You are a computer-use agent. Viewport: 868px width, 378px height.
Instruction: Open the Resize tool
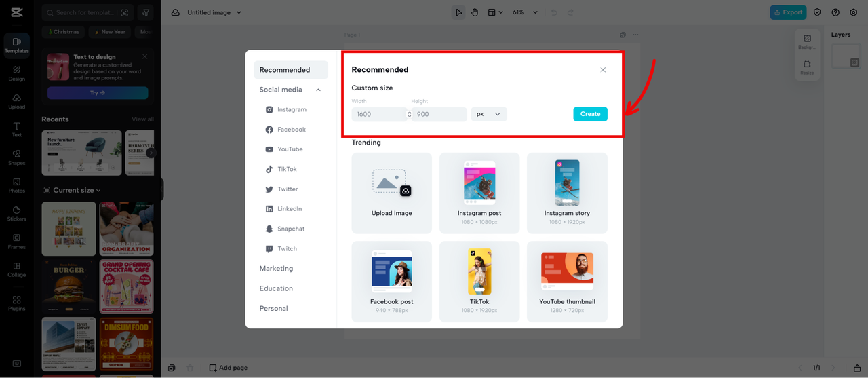807,67
